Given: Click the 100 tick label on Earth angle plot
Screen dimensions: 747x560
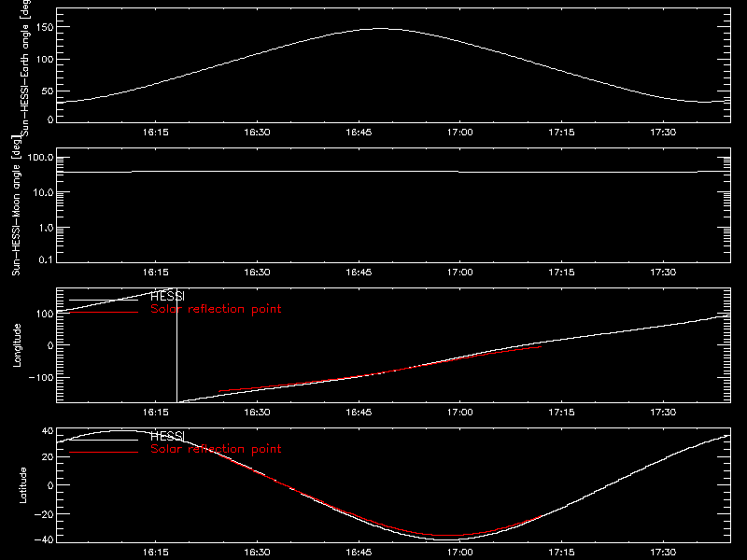Looking at the screenshot, I should click(x=45, y=59).
